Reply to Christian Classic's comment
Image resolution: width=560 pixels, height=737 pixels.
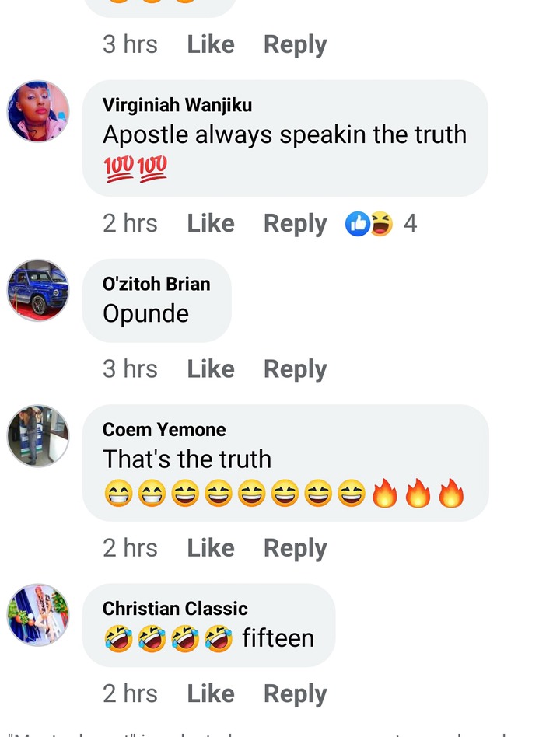295,694
